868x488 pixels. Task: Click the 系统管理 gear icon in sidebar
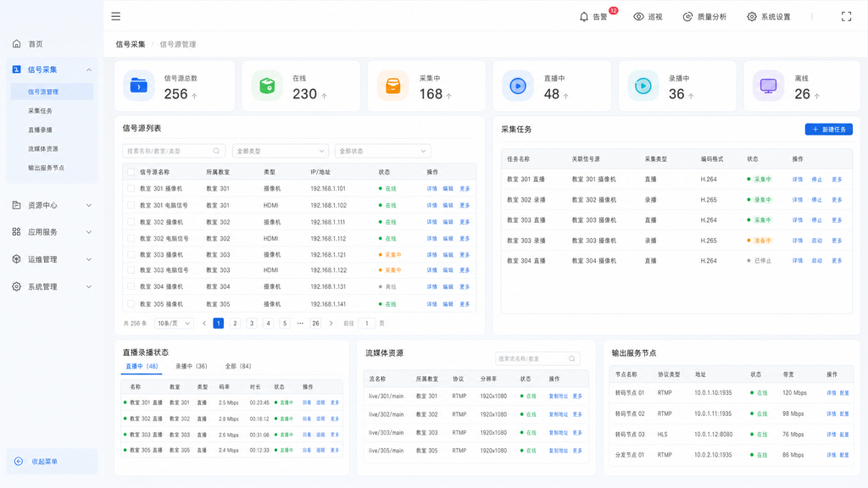click(17, 286)
